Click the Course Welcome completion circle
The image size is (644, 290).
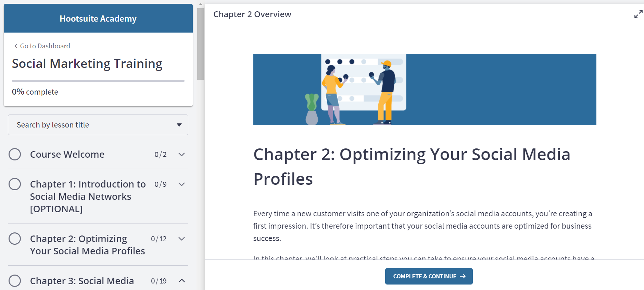click(15, 154)
